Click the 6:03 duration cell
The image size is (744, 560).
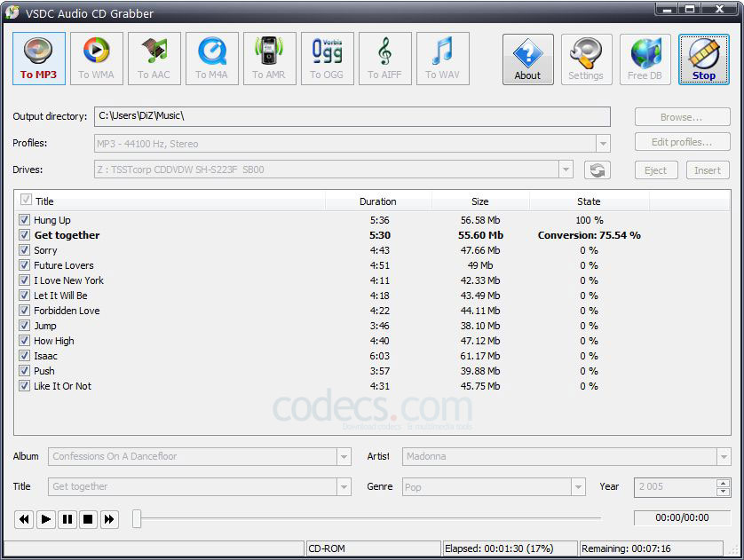[x=380, y=356]
